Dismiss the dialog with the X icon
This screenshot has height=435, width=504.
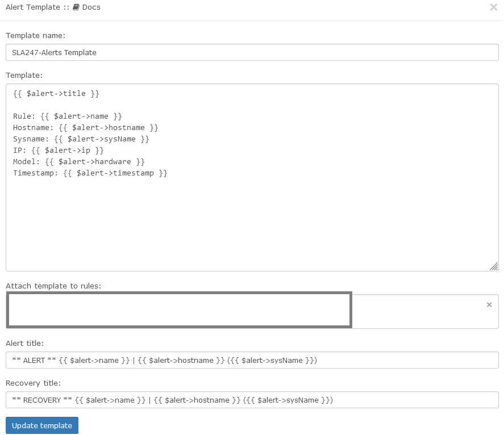(x=494, y=7)
